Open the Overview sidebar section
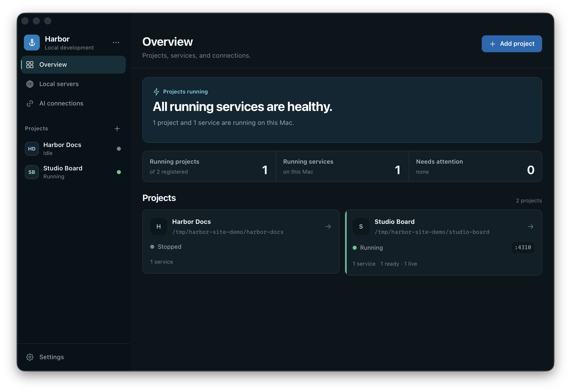Image resolution: width=571 pixels, height=392 pixels. coord(73,65)
